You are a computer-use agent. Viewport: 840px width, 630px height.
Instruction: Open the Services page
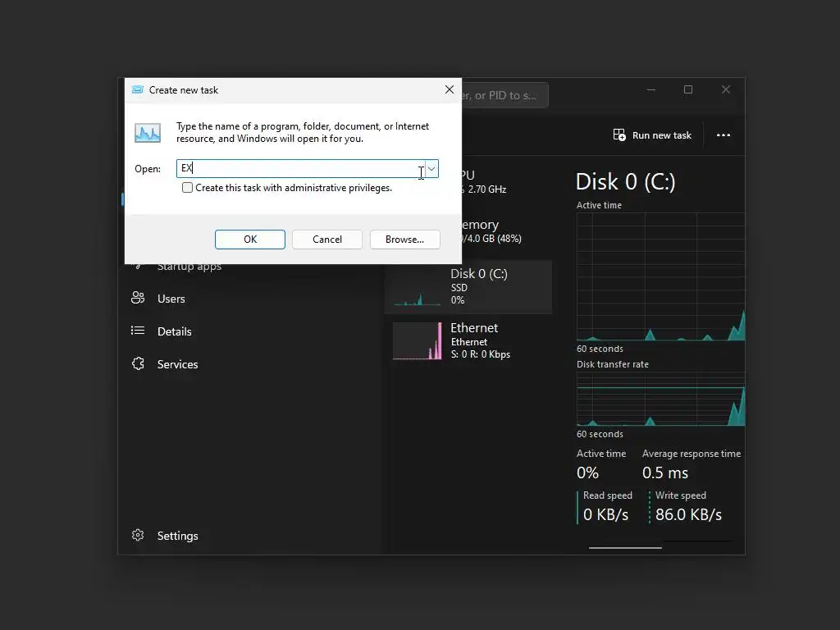point(177,364)
